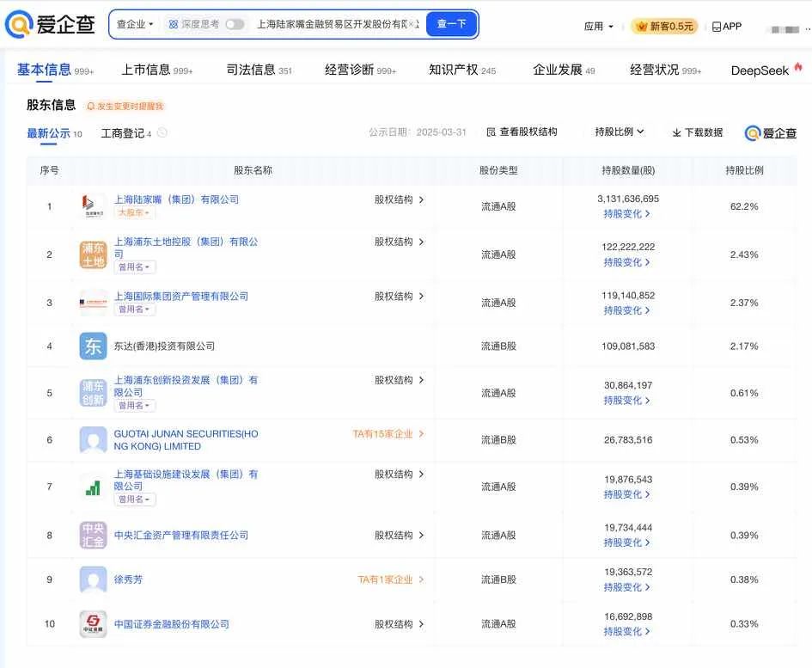Open 股权结构 for 上海陆家嘴（集团）有限公司
Viewport: 812px width, 668px height.
400,199
